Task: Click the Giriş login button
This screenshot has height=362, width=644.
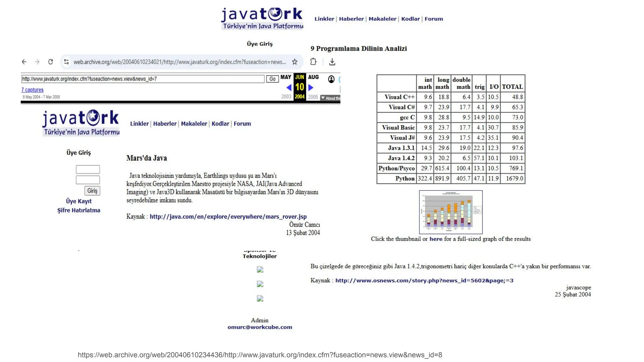Action: [x=92, y=191]
